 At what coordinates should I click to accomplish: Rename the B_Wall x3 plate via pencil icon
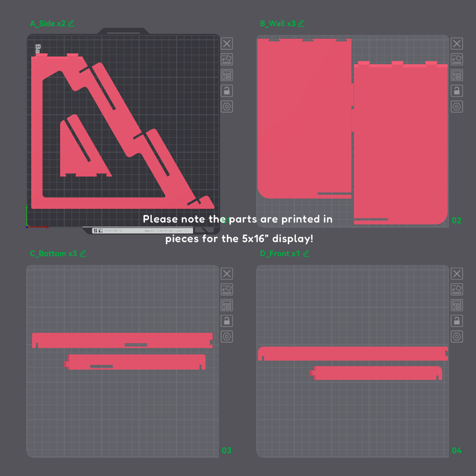click(x=301, y=24)
